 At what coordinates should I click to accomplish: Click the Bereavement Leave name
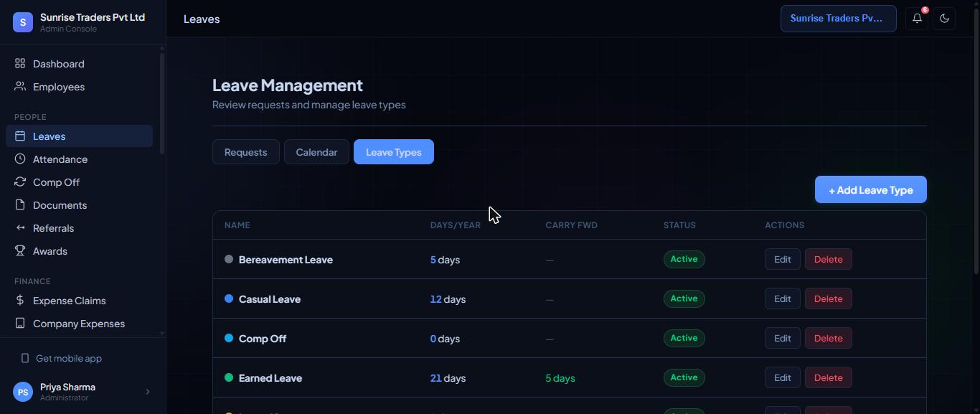(x=286, y=260)
